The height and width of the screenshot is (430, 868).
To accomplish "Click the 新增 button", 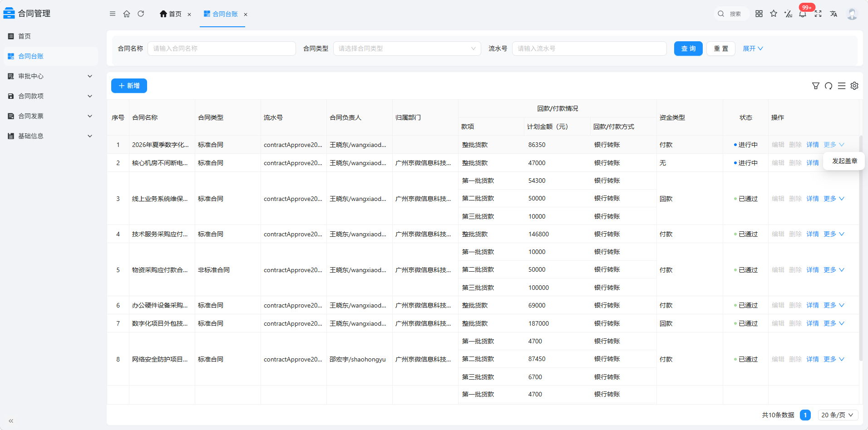I will tap(129, 86).
